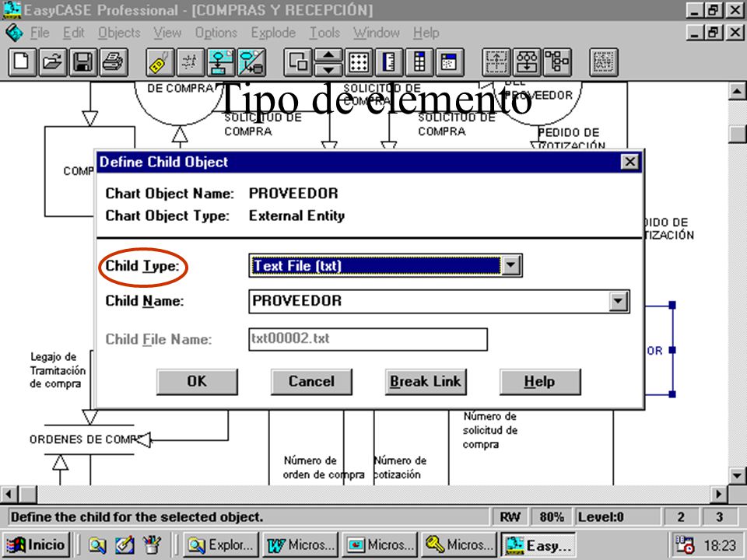Toggle the ruler toolbar icon
This screenshot has width=747, height=560.
point(389,62)
